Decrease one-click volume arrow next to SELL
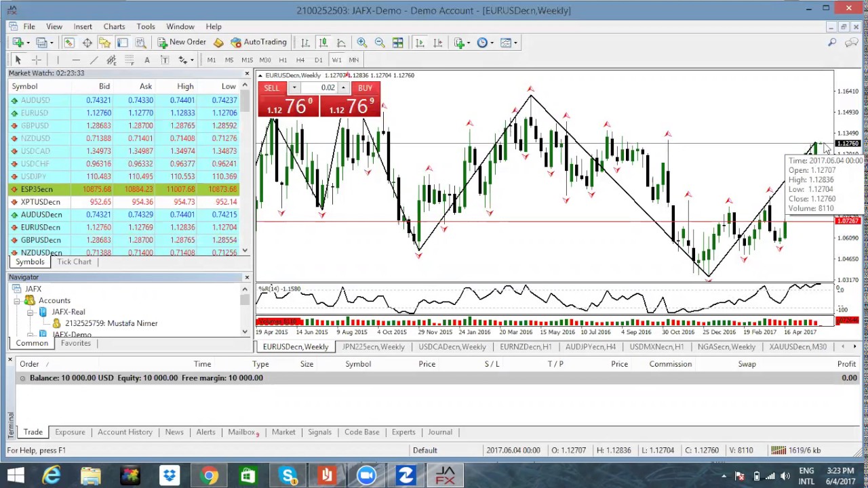The height and width of the screenshot is (488, 868). click(x=294, y=88)
